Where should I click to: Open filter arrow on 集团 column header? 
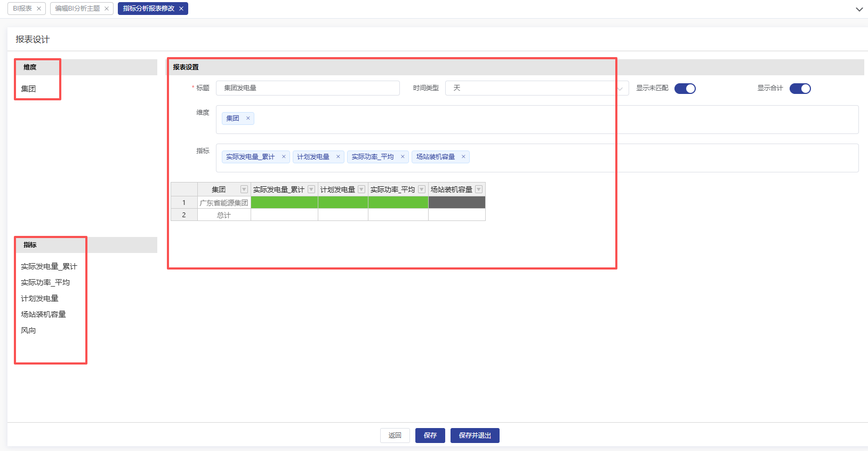coord(244,189)
